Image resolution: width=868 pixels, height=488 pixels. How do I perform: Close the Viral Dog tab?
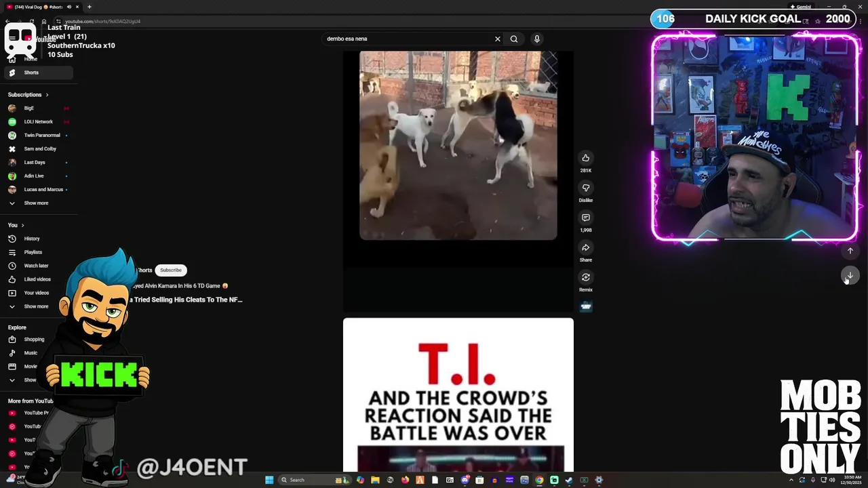[x=77, y=7]
